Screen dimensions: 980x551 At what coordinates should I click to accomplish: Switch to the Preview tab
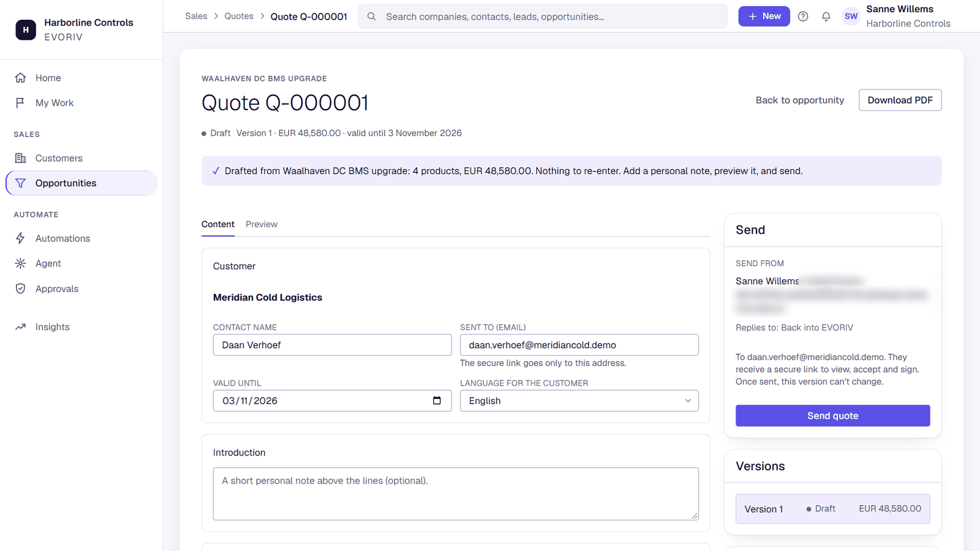coord(262,224)
